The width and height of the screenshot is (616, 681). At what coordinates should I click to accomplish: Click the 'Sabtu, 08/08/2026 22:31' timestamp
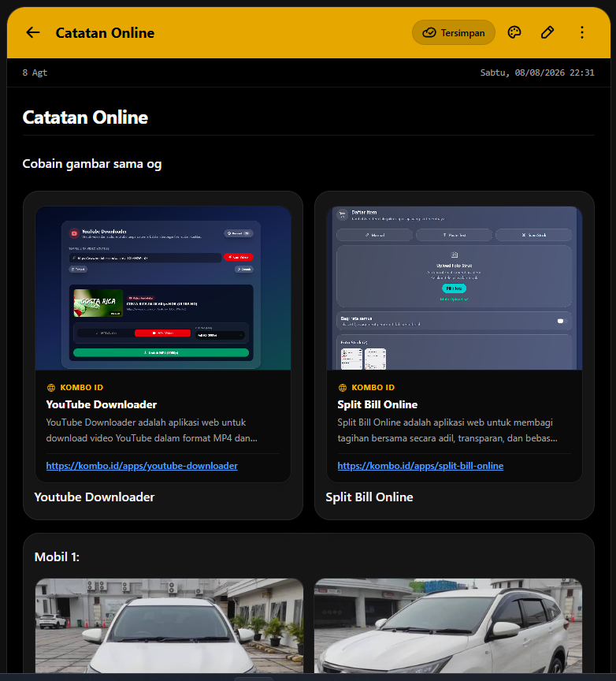pyautogui.click(x=537, y=73)
